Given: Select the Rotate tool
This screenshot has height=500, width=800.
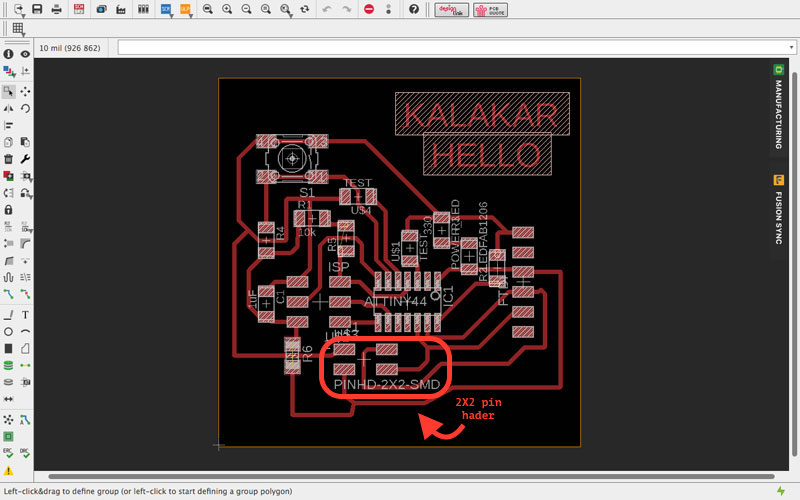Looking at the screenshot, I should [x=25, y=108].
